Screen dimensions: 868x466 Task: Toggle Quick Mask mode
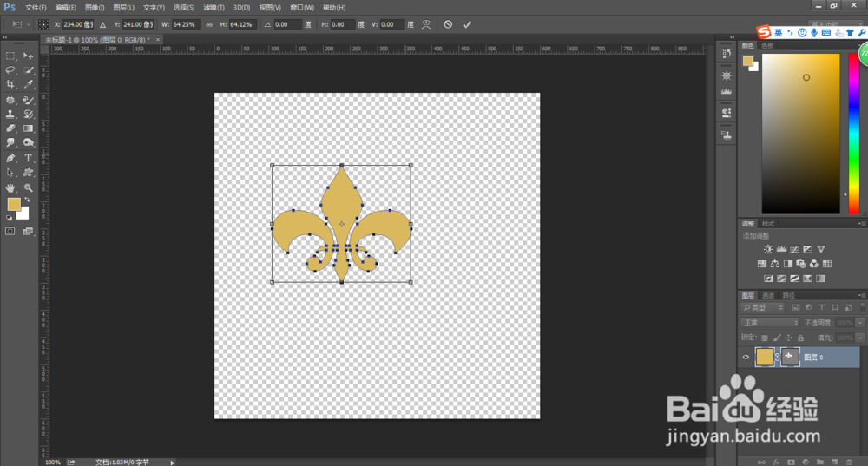pos(10,232)
